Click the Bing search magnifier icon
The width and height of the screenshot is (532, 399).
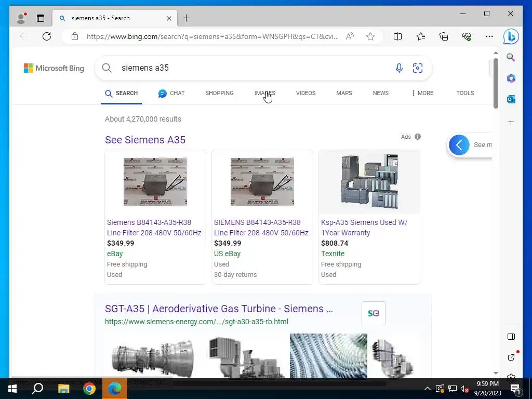[107, 68]
